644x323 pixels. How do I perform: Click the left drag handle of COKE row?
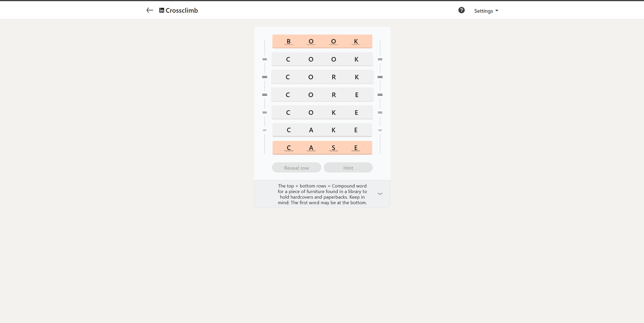264,113
